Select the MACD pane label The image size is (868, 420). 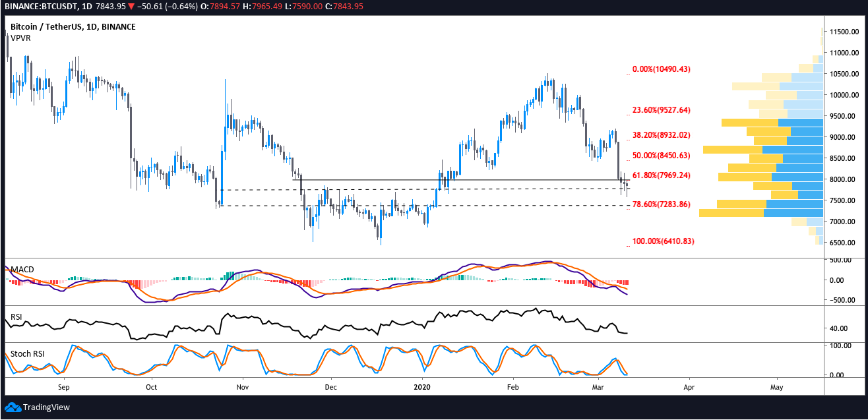[x=22, y=270]
